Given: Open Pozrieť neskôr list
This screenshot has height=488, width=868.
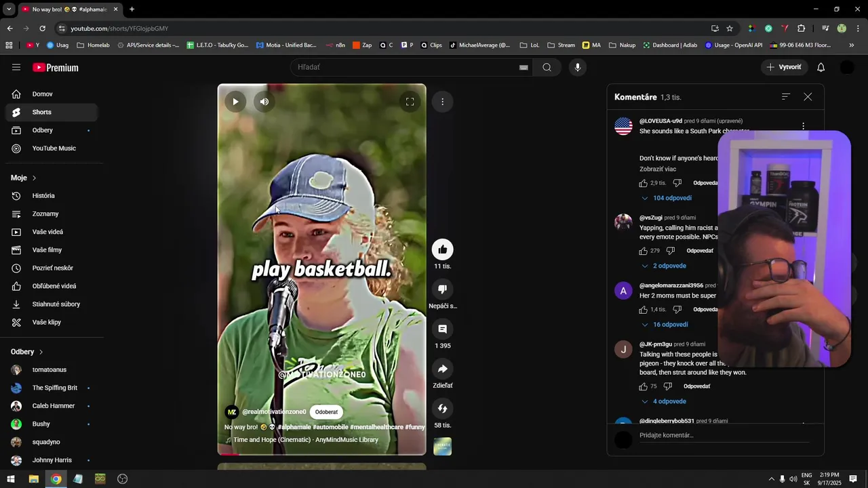Looking at the screenshot, I should point(52,268).
